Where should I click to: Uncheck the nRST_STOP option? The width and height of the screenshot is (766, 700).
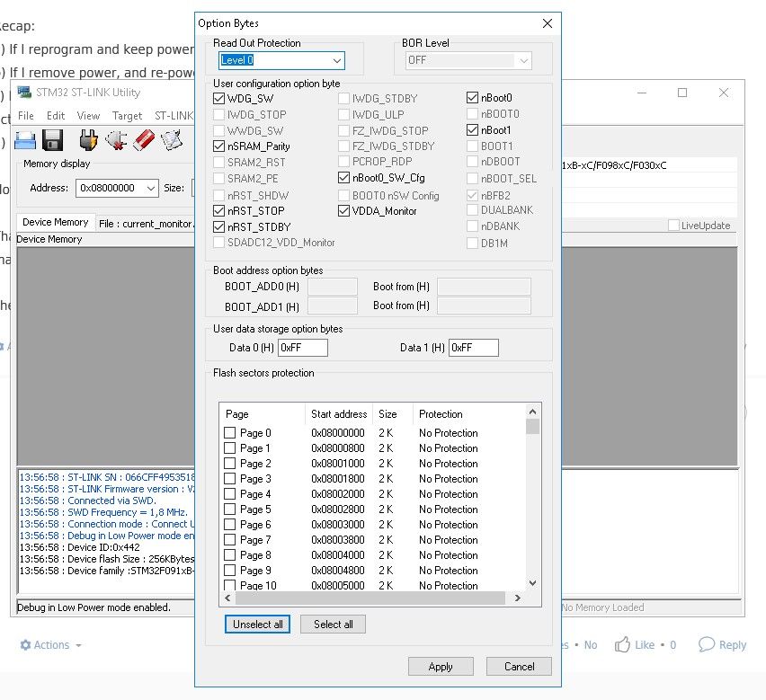pos(218,211)
